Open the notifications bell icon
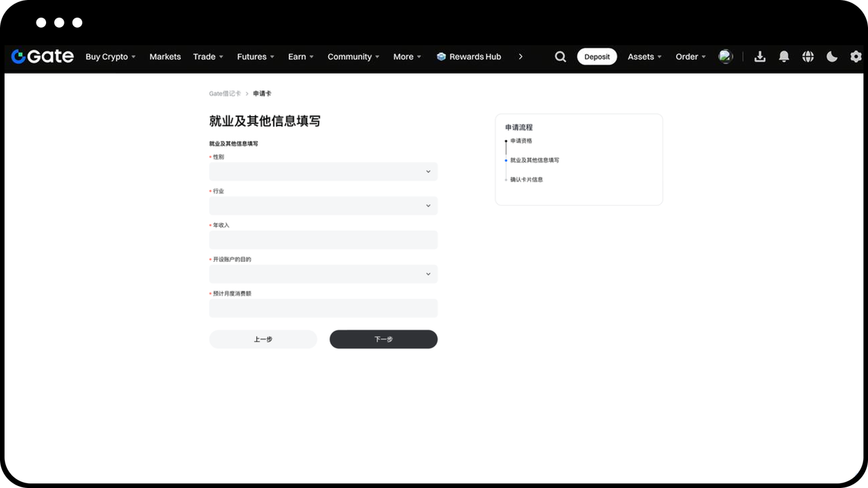 pos(784,57)
